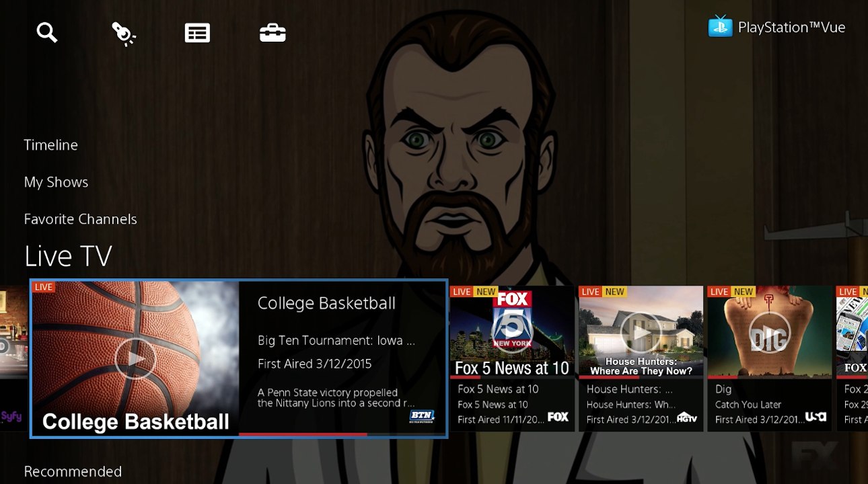Click the HGTV logo on House Hunters card

[686, 417]
